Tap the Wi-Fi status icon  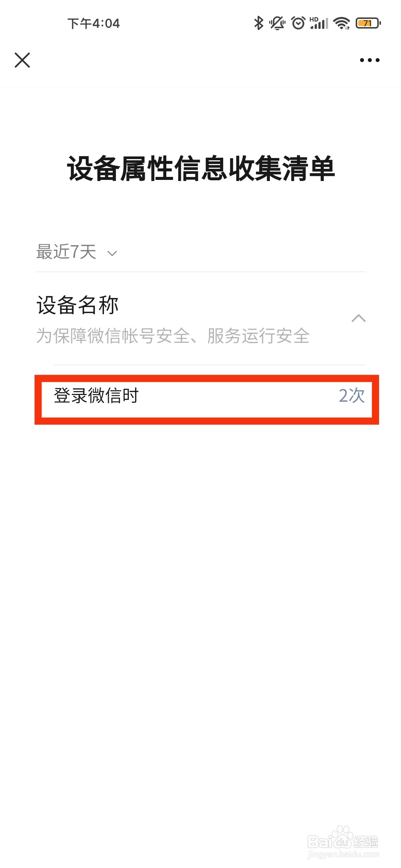coord(342,23)
